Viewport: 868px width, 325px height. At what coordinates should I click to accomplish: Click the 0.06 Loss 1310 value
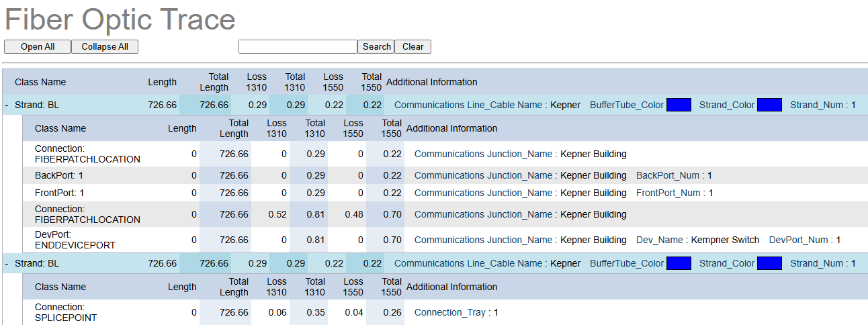point(277,312)
